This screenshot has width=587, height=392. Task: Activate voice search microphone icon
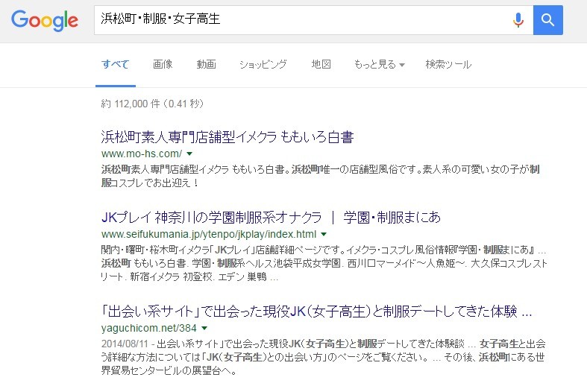click(x=518, y=20)
